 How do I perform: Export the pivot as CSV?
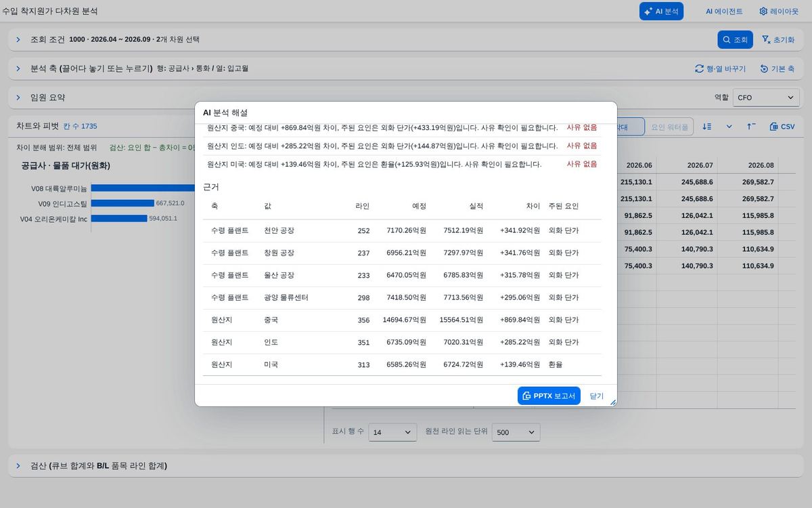click(x=782, y=127)
